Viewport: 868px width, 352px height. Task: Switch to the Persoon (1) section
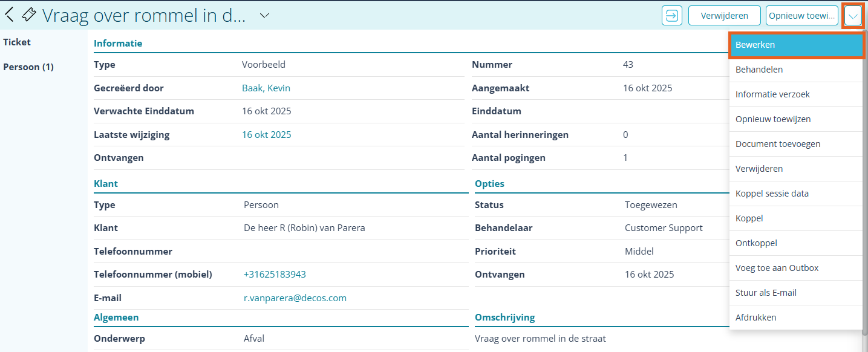(28, 67)
